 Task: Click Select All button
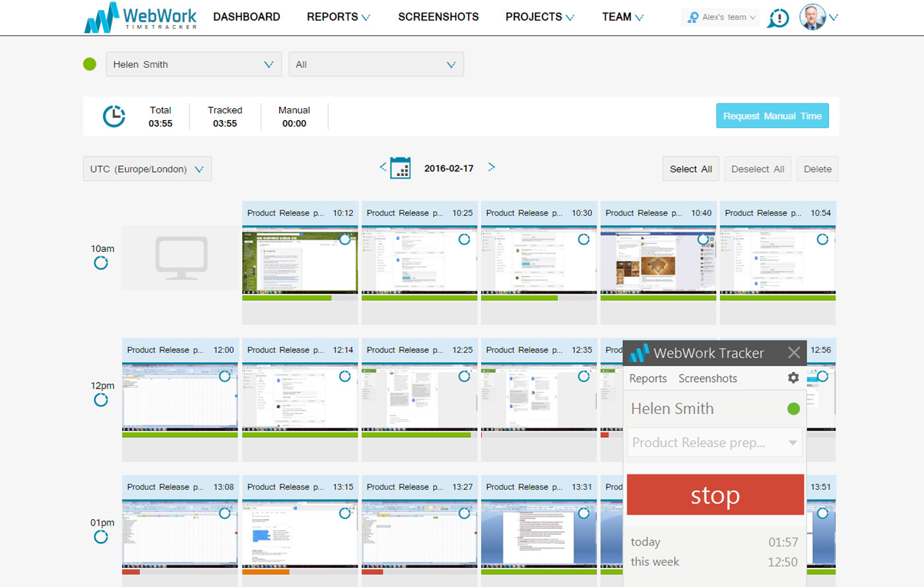tap(691, 169)
